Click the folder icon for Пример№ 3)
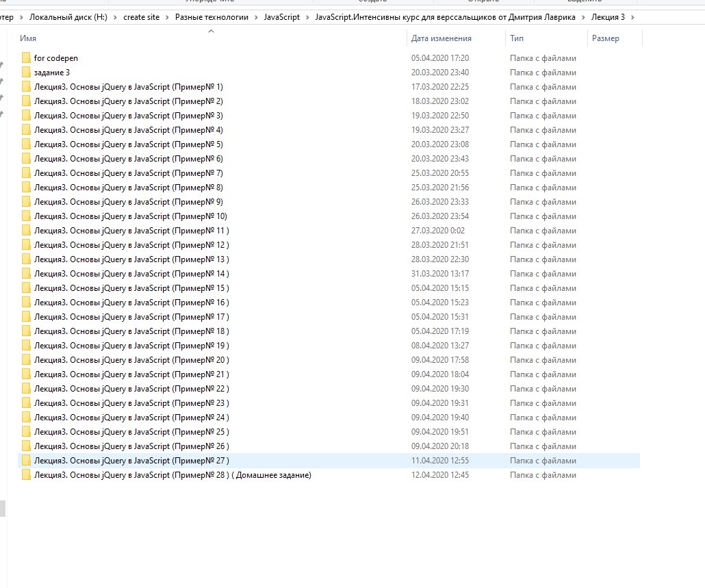 tap(26, 116)
